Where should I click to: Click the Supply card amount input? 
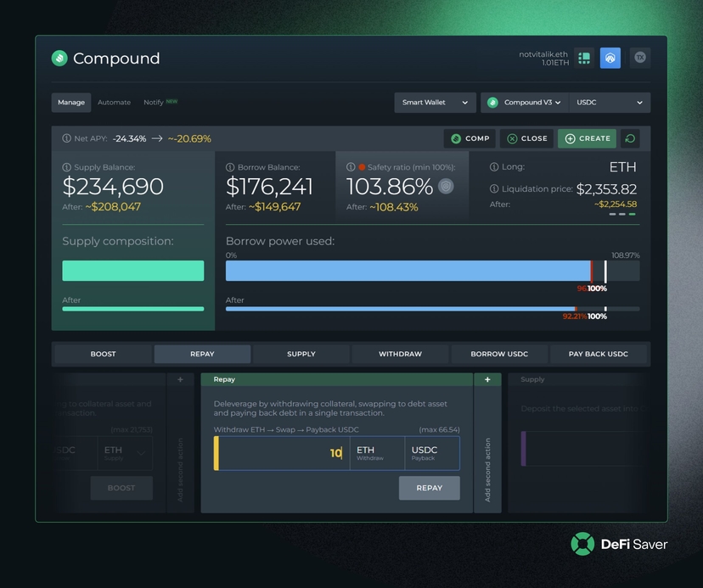(x=585, y=449)
